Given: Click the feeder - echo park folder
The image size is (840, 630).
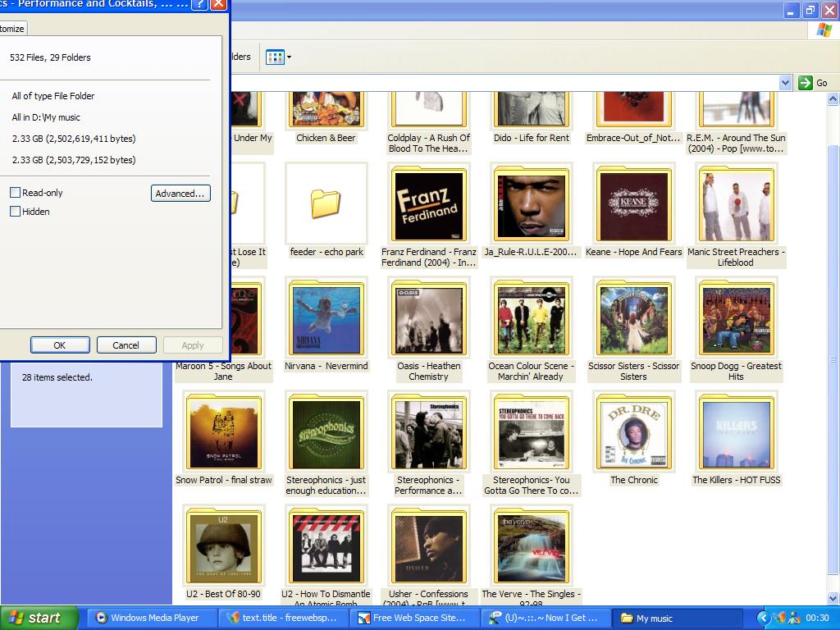Looking at the screenshot, I should (326, 206).
